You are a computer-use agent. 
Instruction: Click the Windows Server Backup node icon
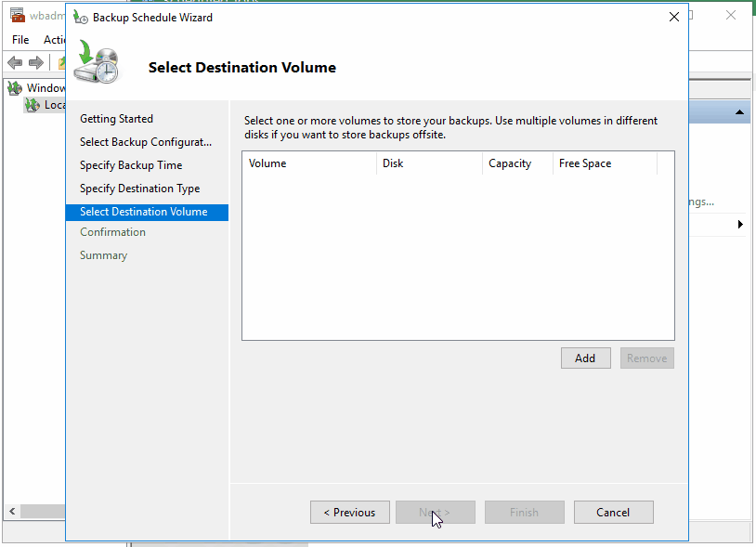[16, 87]
